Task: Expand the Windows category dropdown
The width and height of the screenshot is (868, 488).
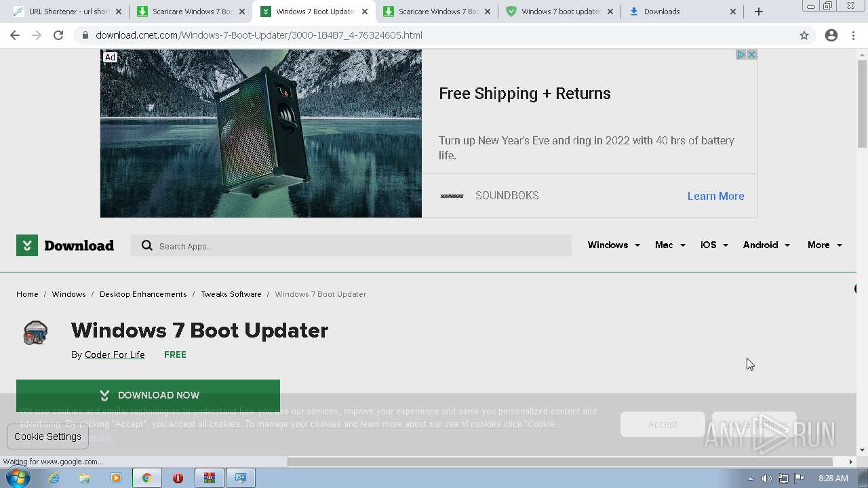Action: (x=614, y=245)
